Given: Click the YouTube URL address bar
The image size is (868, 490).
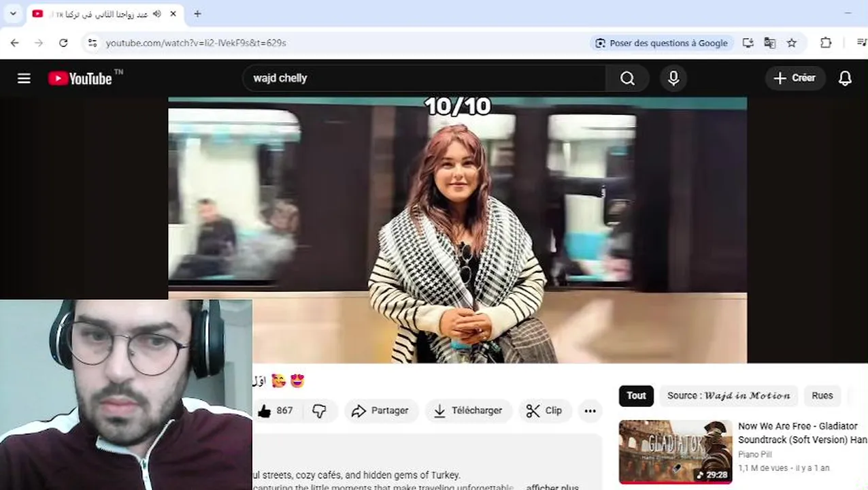Looking at the screenshot, I should pos(340,43).
